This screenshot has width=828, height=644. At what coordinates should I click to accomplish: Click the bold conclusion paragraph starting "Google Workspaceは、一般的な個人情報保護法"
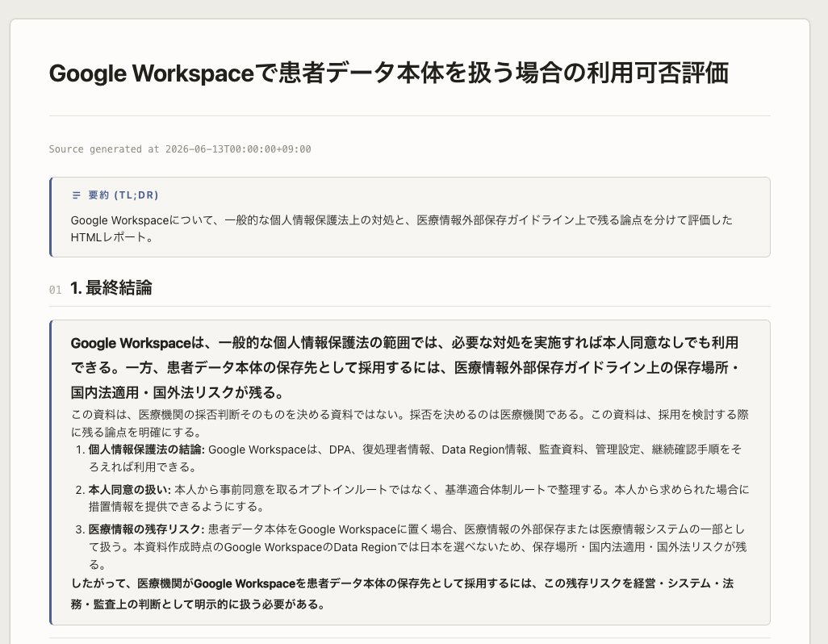(x=406, y=368)
